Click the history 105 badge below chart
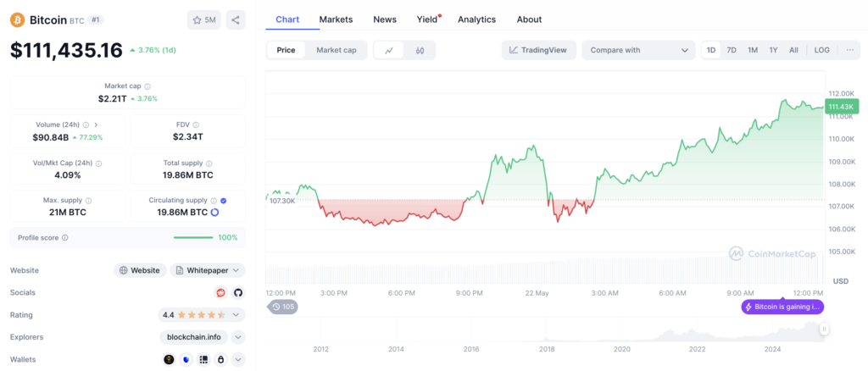This screenshot has height=371, width=868. coord(283,307)
